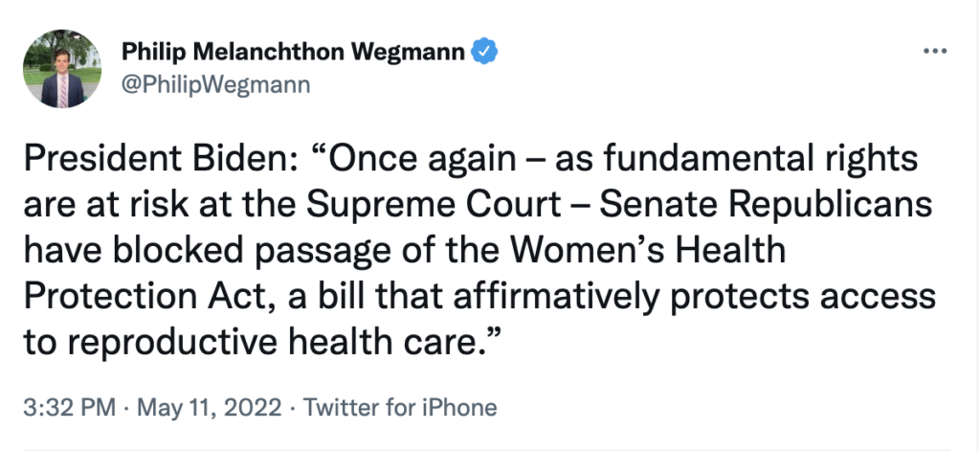Viewport: 980px width, 451px height.
Task: Open the three-dot more options menu
Action: tap(933, 50)
